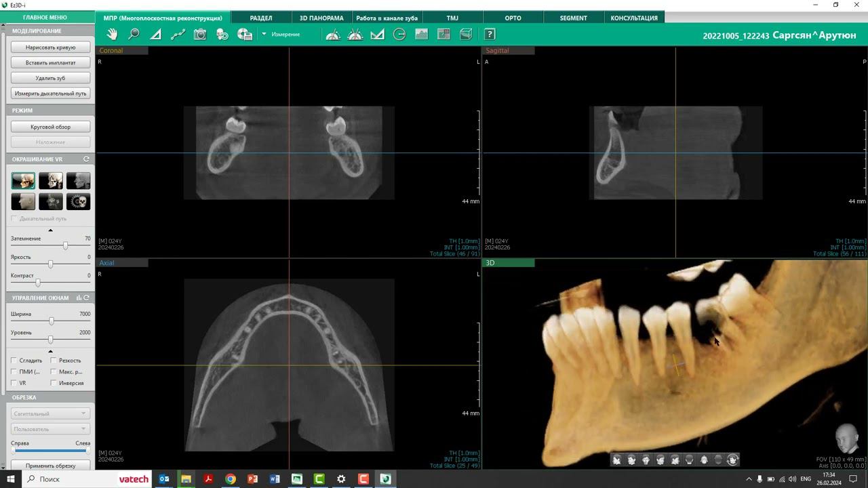868x488 pixels.
Task: Open help via question mark icon
Action: tap(490, 35)
